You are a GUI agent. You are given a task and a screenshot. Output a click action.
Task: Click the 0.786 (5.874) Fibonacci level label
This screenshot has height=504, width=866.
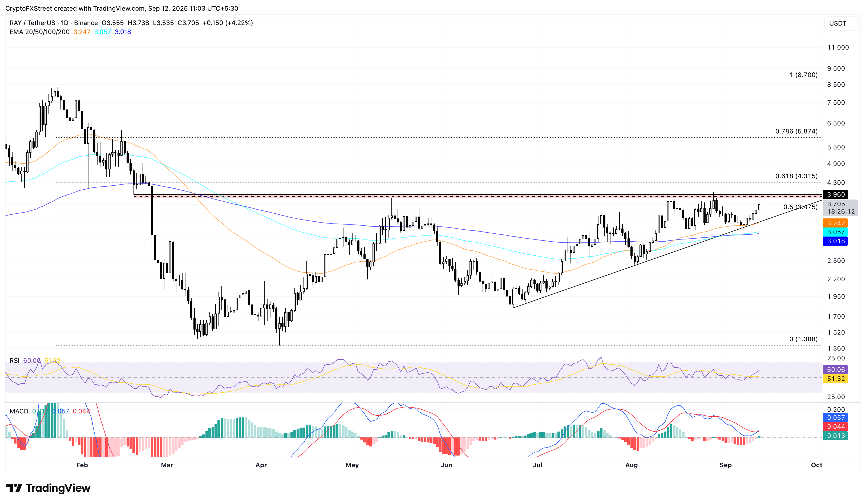coord(796,131)
